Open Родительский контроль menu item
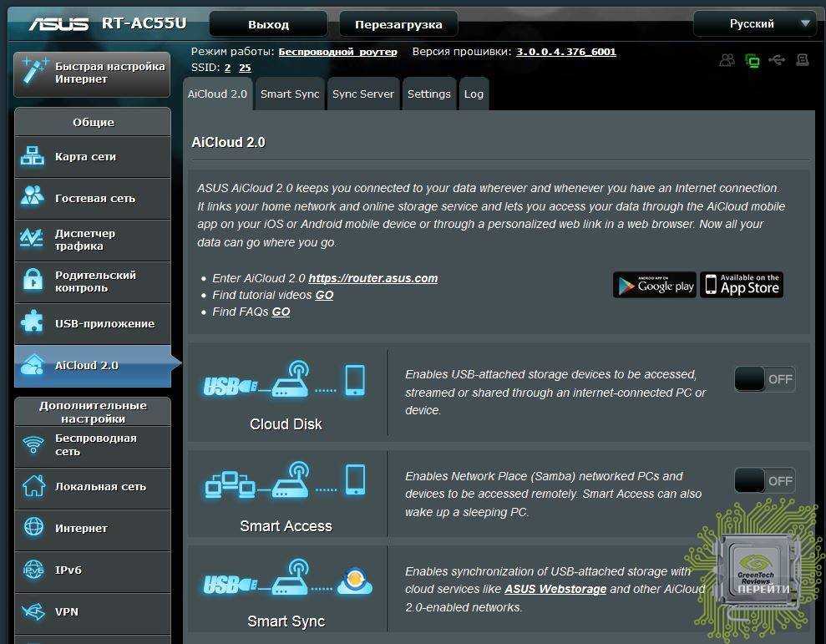The height and width of the screenshot is (644, 826). coord(93,282)
